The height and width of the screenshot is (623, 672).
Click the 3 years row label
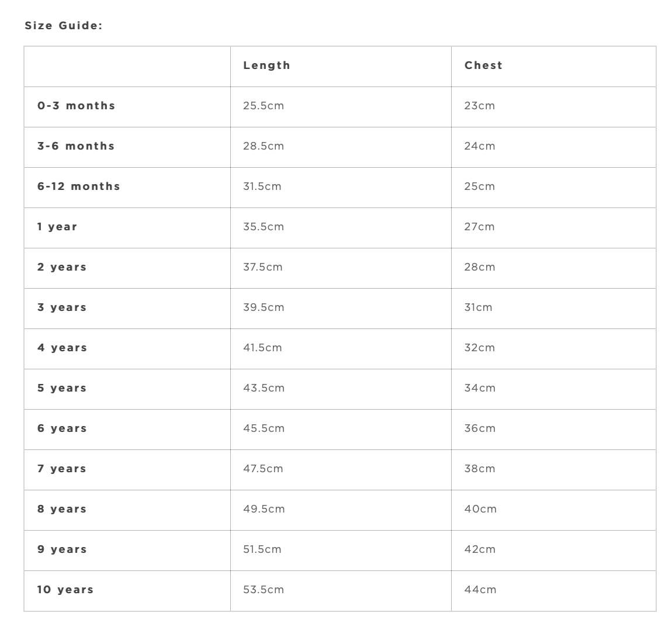pyautogui.click(x=62, y=307)
